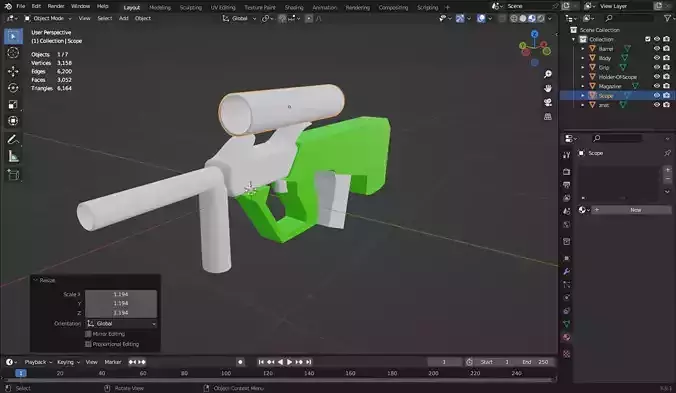Image resolution: width=676 pixels, height=393 pixels.
Task: Open the Object Mode dropdown
Action: (48, 19)
